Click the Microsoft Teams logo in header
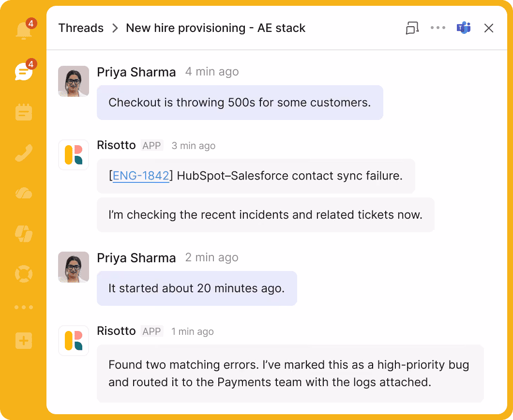 tap(464, 28)
